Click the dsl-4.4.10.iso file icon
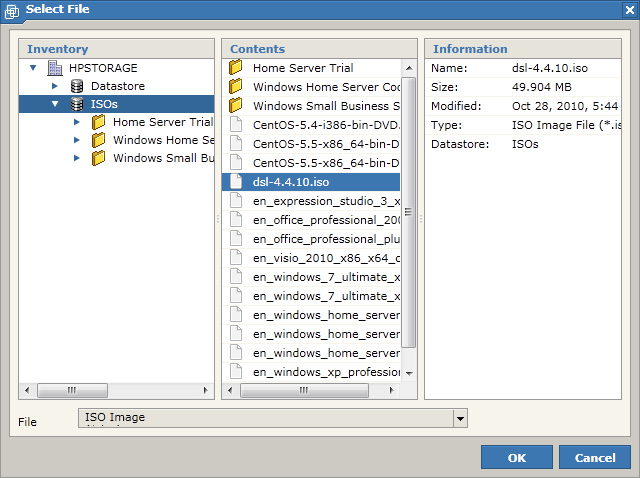640x478 pixels. click(x=236, y=181)
